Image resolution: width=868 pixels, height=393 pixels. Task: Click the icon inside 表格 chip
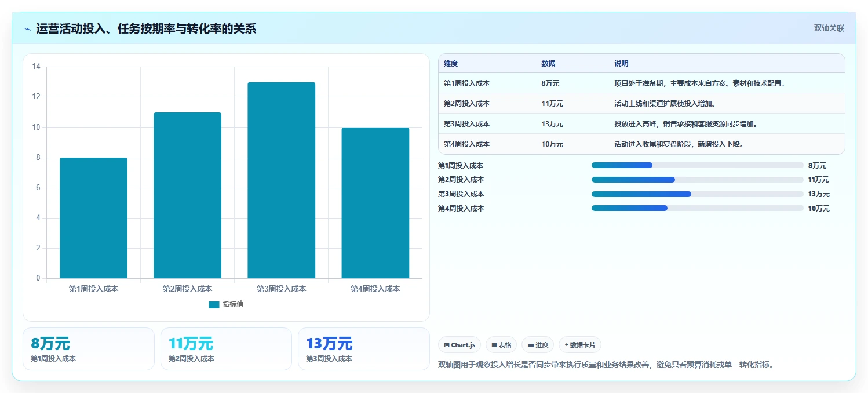pos(494,345)
